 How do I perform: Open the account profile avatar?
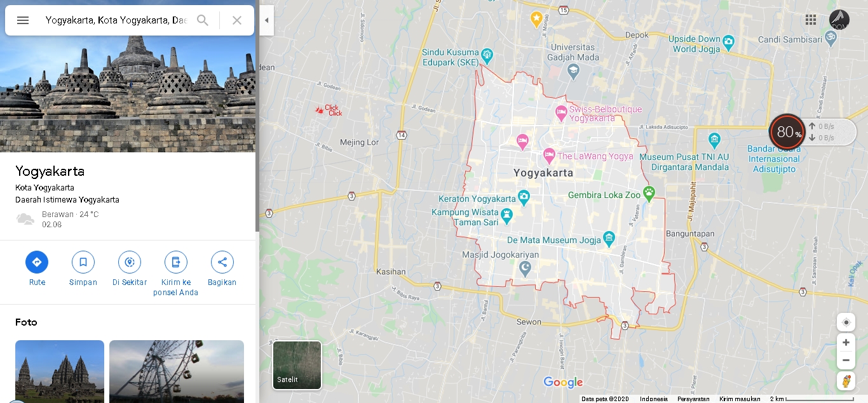839,20
